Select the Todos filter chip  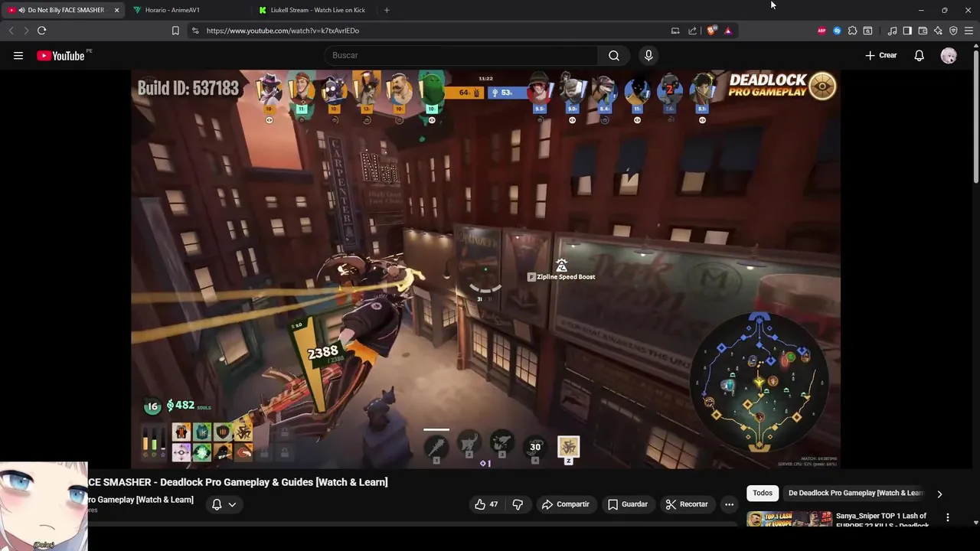(x=763, y=493)
